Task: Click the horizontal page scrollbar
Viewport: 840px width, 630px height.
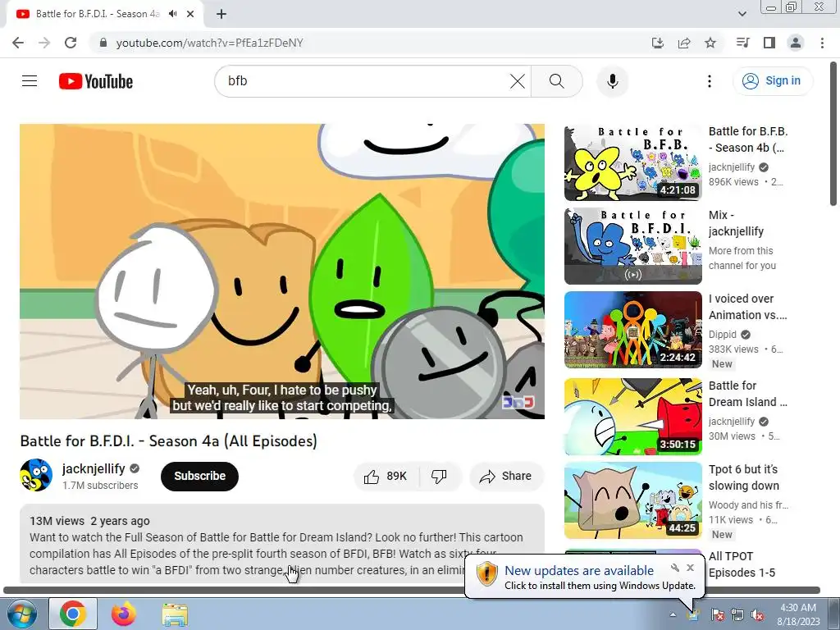Action: tap(412, 590)
